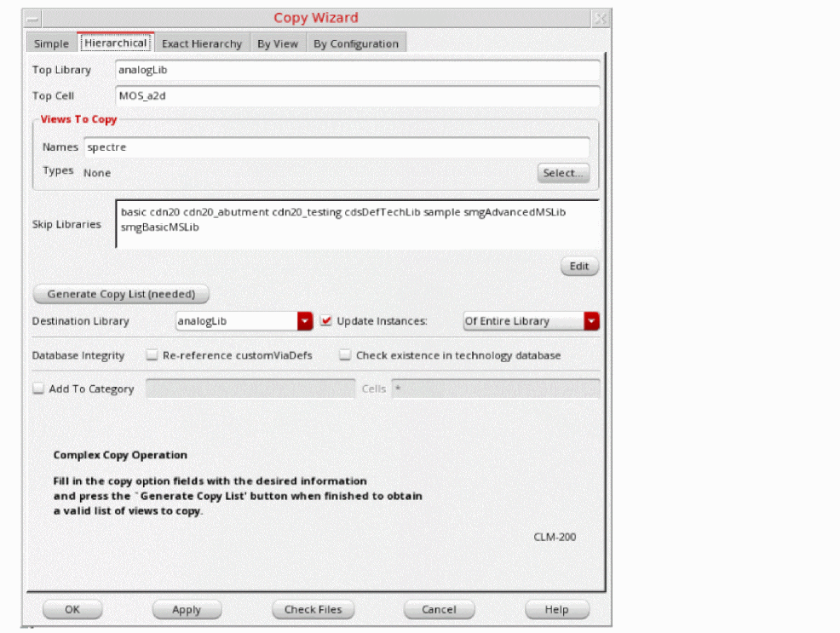The image size is (840, 633).
Task: Enable Re-reference customViaDefs checkbox
Action: pos(152,355)
